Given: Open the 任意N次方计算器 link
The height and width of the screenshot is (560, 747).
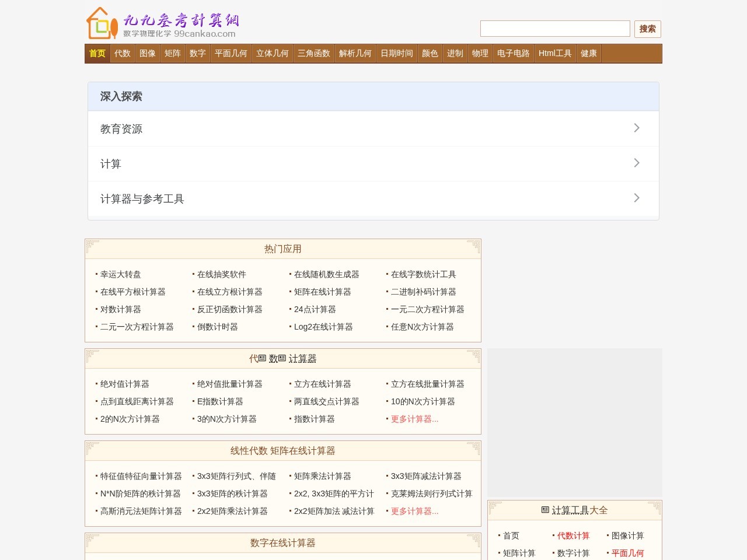Looking at the screenshot, I should 423,327.
